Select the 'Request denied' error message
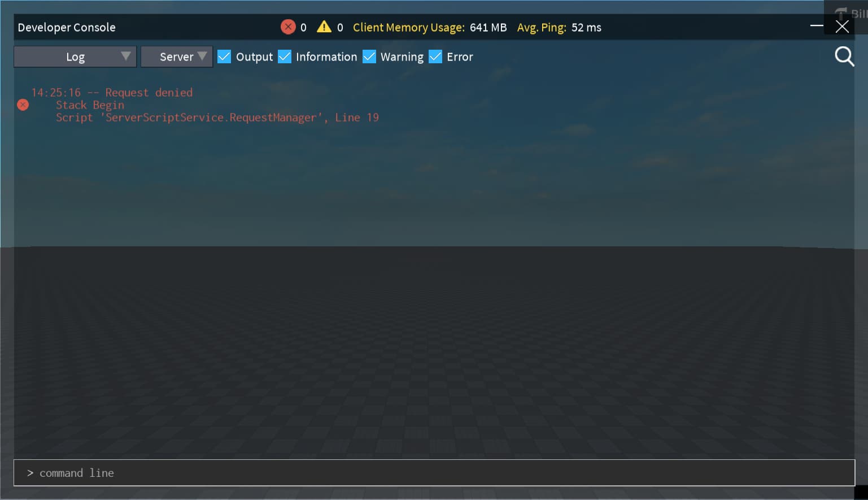The width and height of the screenshot is (868, 500). click(x=149, y=92)
